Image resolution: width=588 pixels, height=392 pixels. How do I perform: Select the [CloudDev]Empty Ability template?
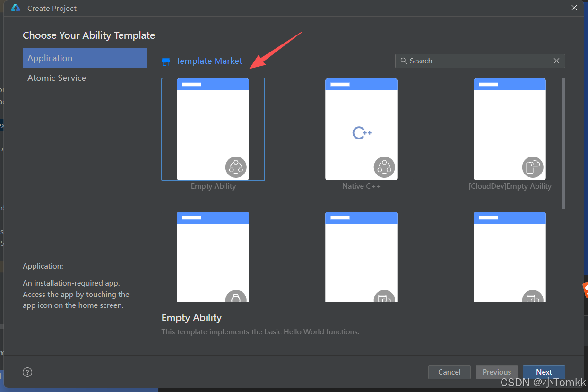tap(510, 129)
